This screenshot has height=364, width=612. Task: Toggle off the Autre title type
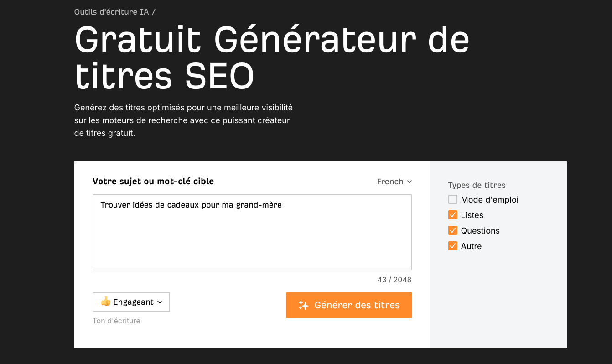click(x=452, y=246)
